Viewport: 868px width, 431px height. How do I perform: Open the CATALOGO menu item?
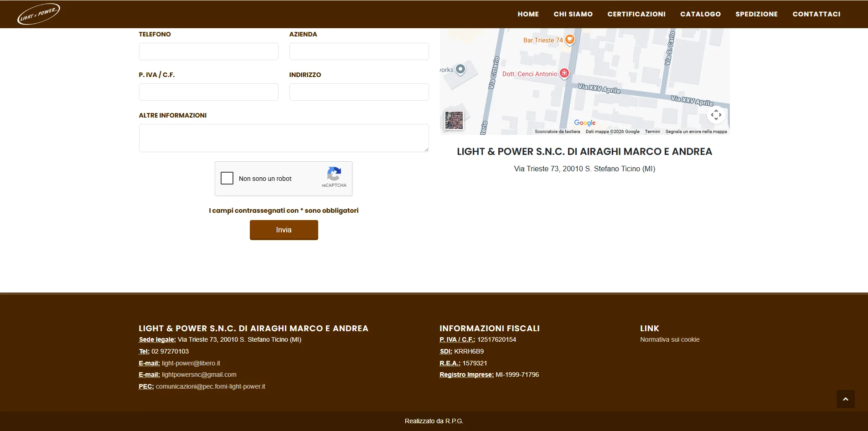click(701, 14)
